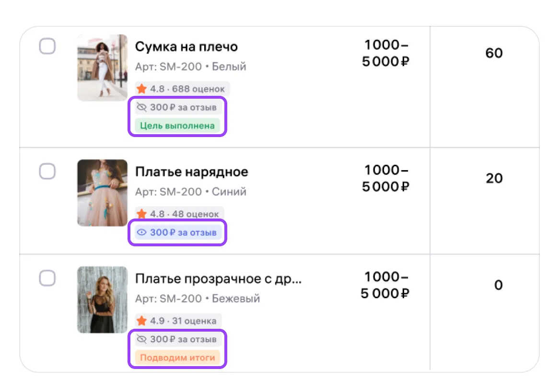Open the Сумка на плечо product title

(x=186, y=47)
